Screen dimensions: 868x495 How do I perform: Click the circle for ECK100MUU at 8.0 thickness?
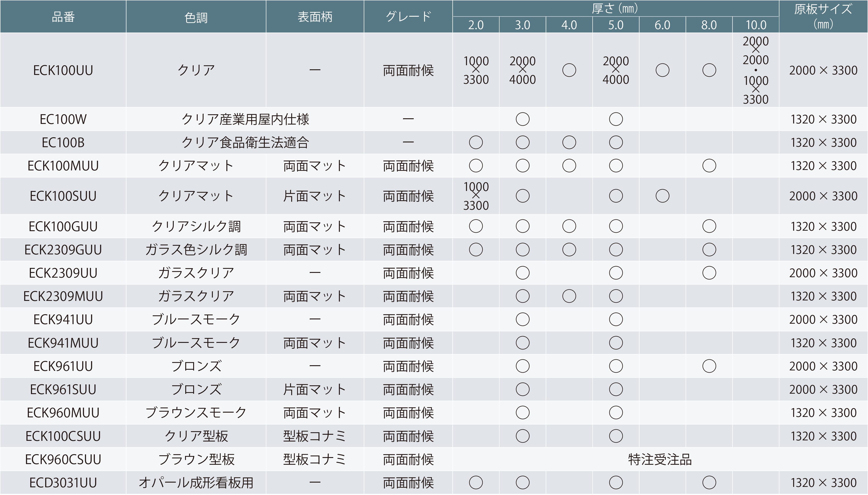tap(709, 166)
